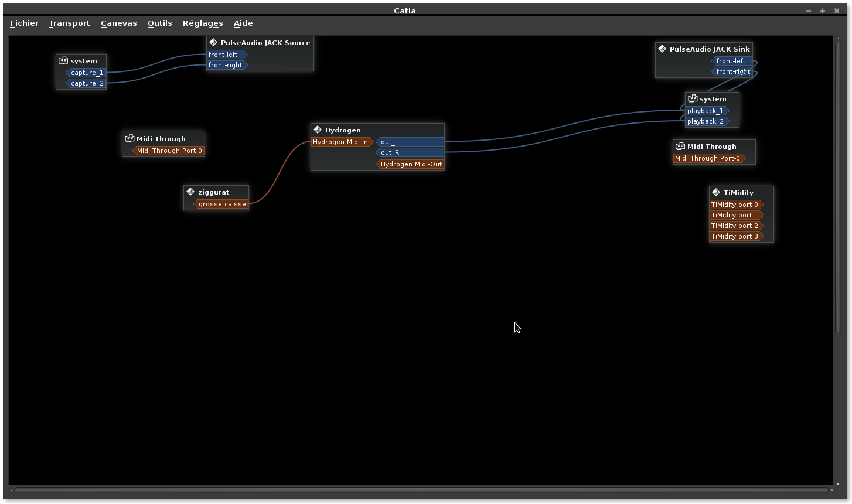Screen dimensions: 852x504
Task: Show the Réglages menu
Action: 202,23
